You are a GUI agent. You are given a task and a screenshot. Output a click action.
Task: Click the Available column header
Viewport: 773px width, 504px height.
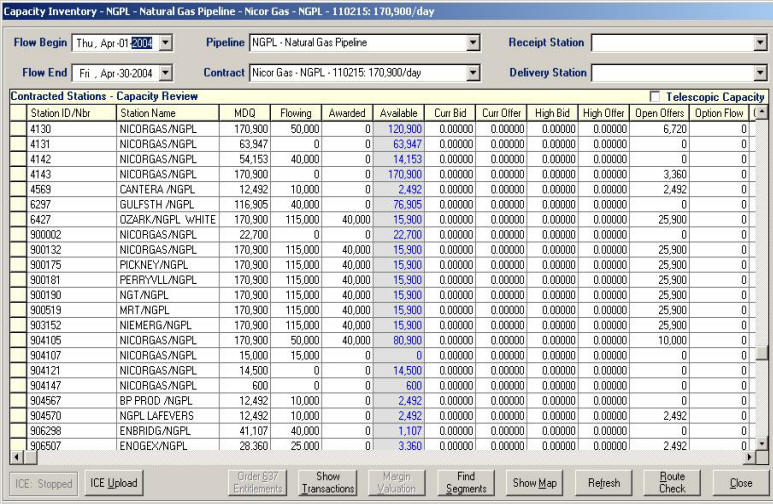click(398, 113)
